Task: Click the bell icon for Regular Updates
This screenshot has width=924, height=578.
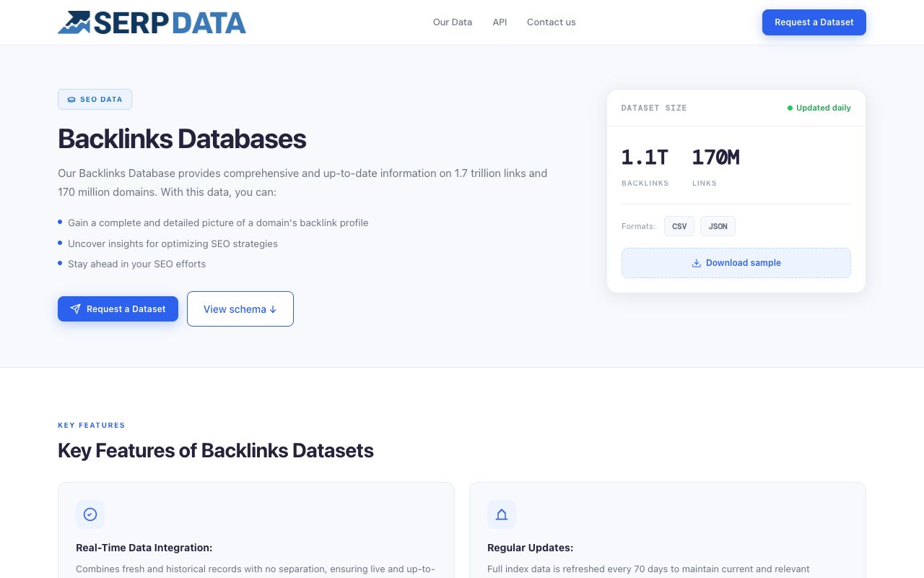Action: (502, 514)
